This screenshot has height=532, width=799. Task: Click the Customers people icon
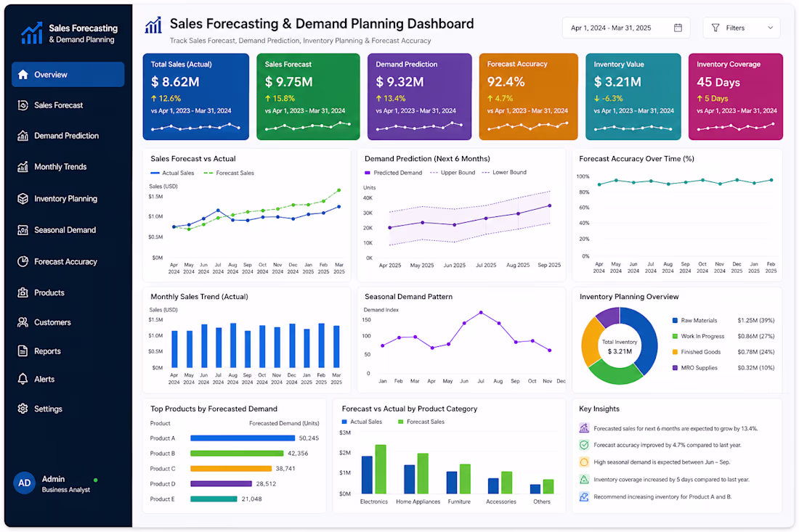click(x=23, y=322)
